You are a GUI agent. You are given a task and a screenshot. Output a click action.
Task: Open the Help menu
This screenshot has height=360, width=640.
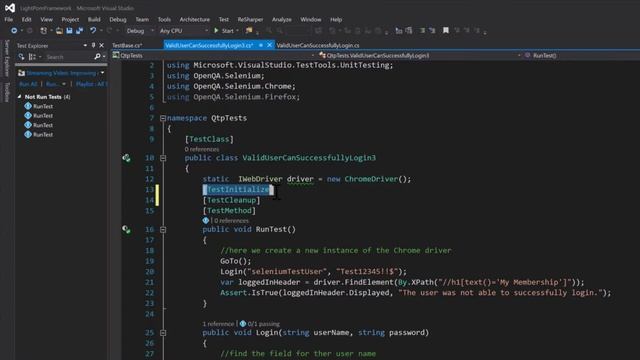click(336, 19)
